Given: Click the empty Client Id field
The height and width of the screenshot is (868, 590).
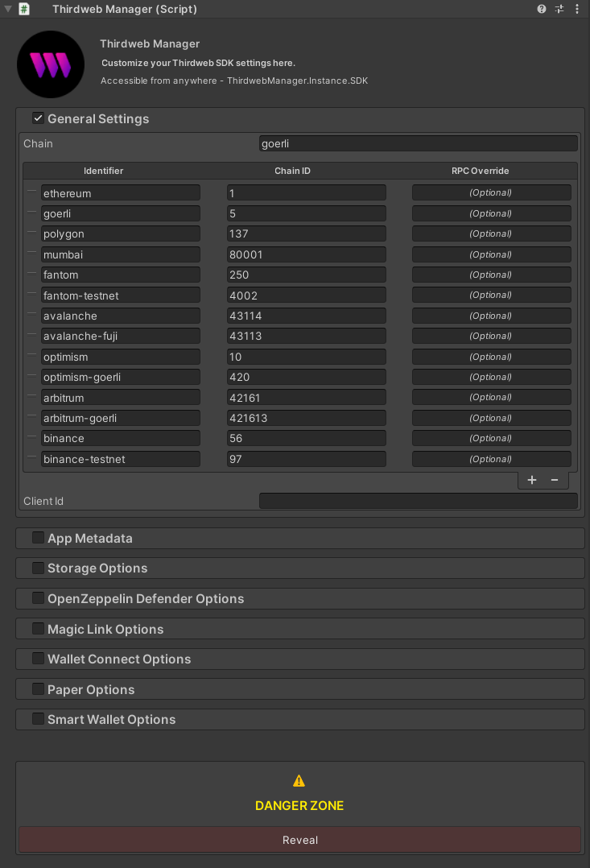Looking at the screenshot, I should [419, 501].
